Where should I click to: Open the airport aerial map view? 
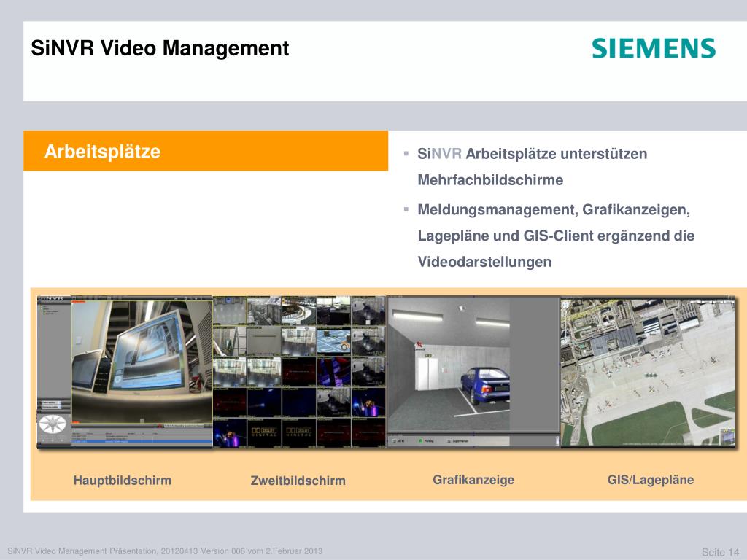coord(648,371)
